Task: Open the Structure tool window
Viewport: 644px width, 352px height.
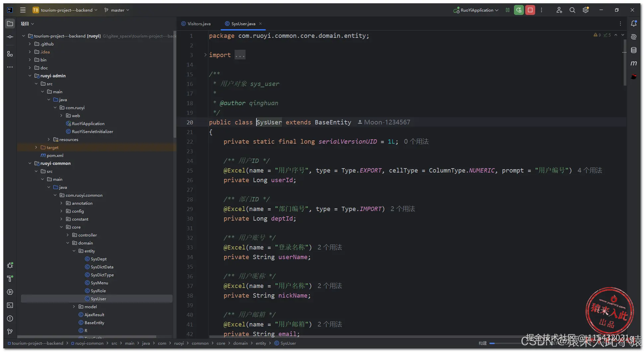Action: (x=10, y=54)
